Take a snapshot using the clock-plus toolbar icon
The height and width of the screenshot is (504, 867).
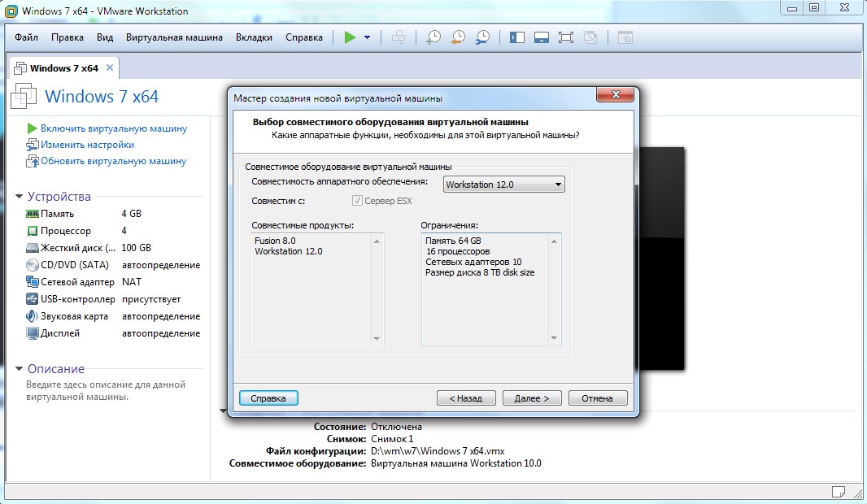[x=433, y=37]
